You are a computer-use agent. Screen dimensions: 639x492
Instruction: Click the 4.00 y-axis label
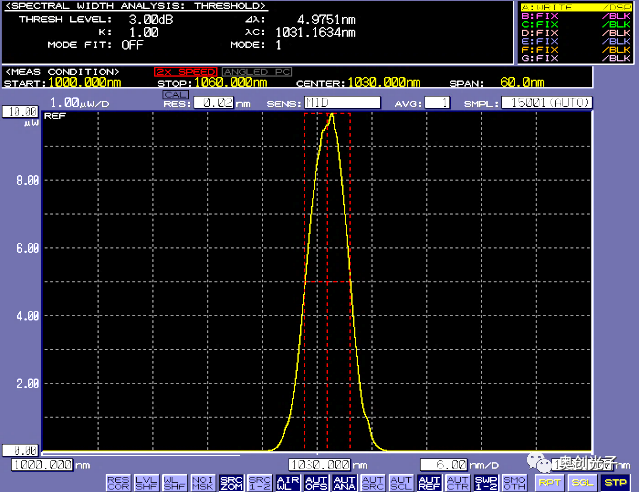point(27,315)
